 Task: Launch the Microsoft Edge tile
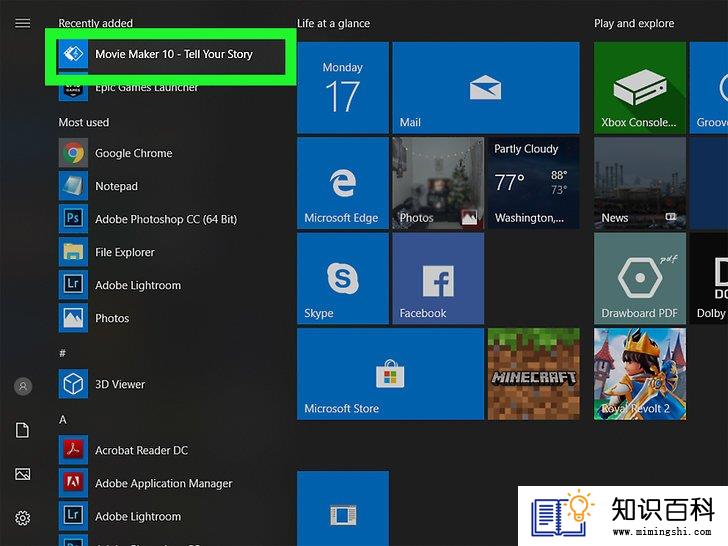pyautogui.click(x=343, y=183)
